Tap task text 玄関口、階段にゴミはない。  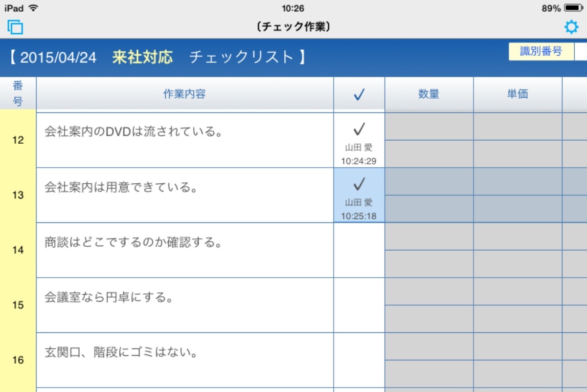[x=121, y=352]
